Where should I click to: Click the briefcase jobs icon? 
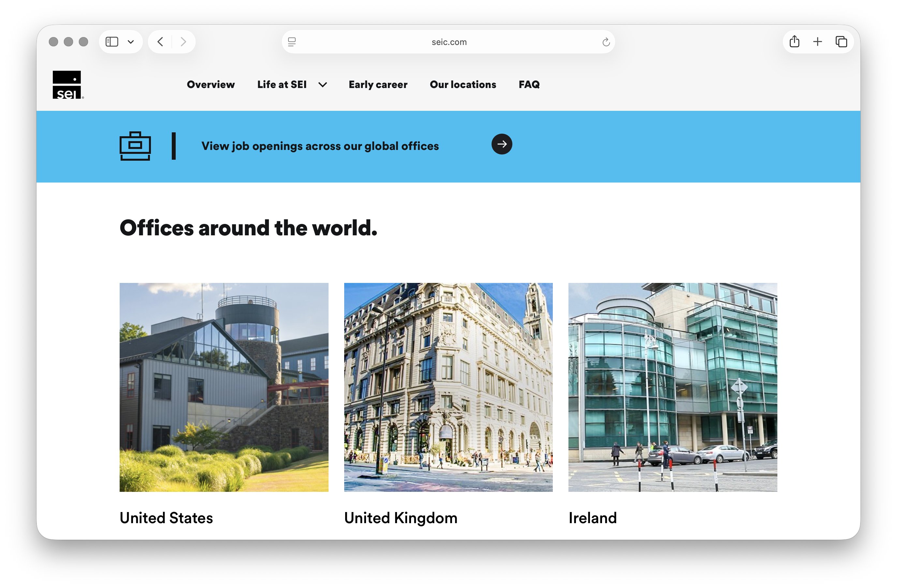pyautogui.click(x=135, y=146)
